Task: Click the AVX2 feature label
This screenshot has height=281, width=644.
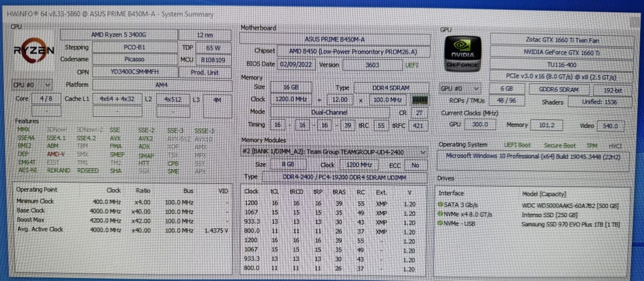Action: (x=146, y=138)
